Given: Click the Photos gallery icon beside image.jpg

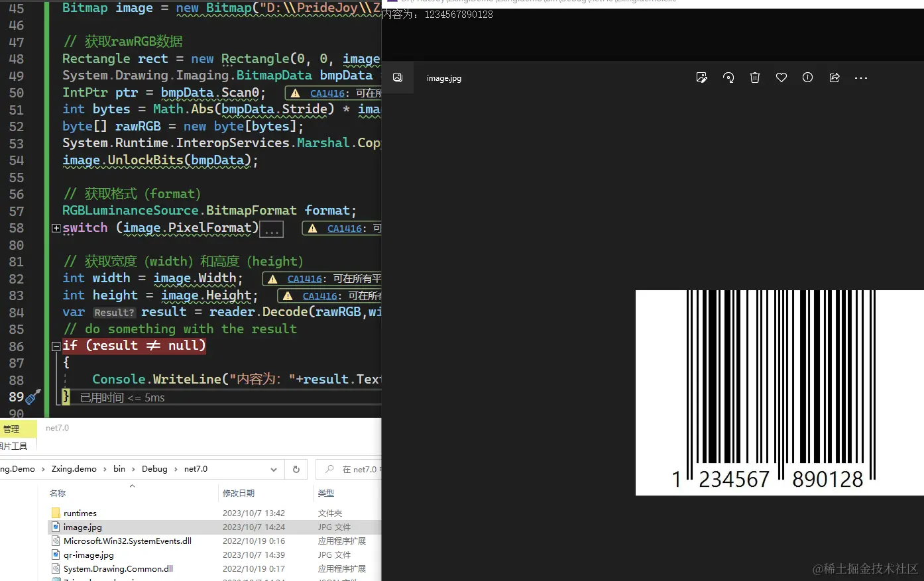Looking at the screenshot, I should coord(398,78).
